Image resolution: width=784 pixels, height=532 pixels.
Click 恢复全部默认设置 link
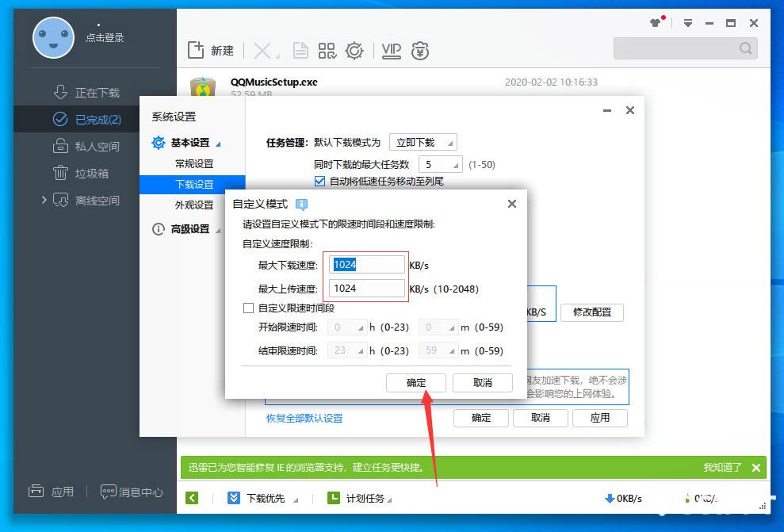304,418
